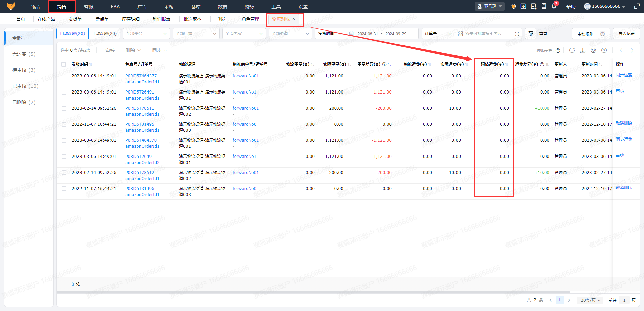Screen dimensions: 644x311
Task: Open the notification bell with badge 7
Action: click(554, 6)
